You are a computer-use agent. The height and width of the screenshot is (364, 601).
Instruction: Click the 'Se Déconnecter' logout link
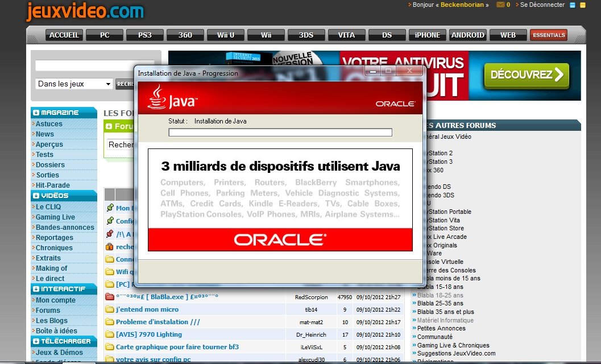pyautogui.click(x=542, y=5)
